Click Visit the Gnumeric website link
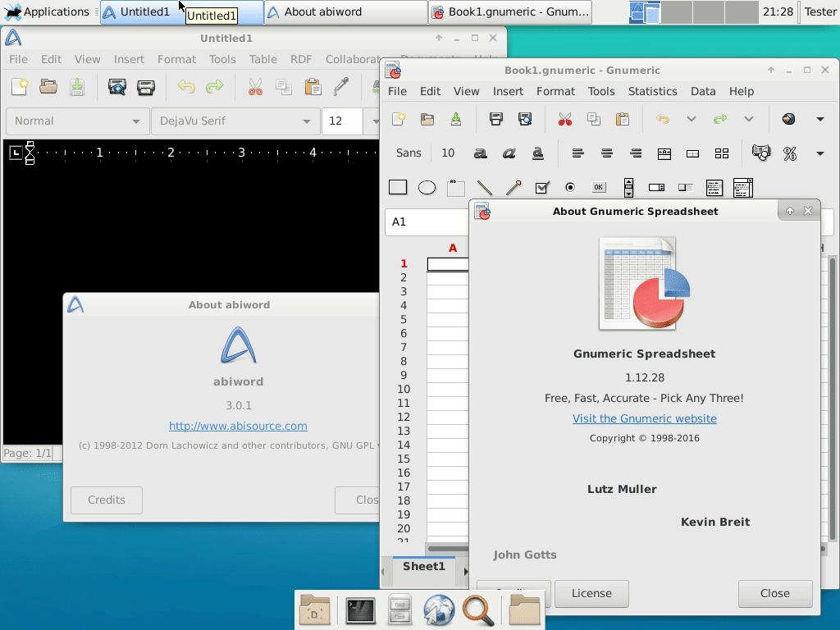The image size is (840, 630). (x=645, y=419)
